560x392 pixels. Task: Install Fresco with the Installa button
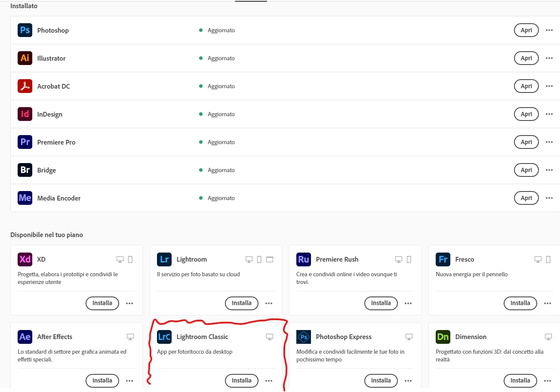click(520, 303)
